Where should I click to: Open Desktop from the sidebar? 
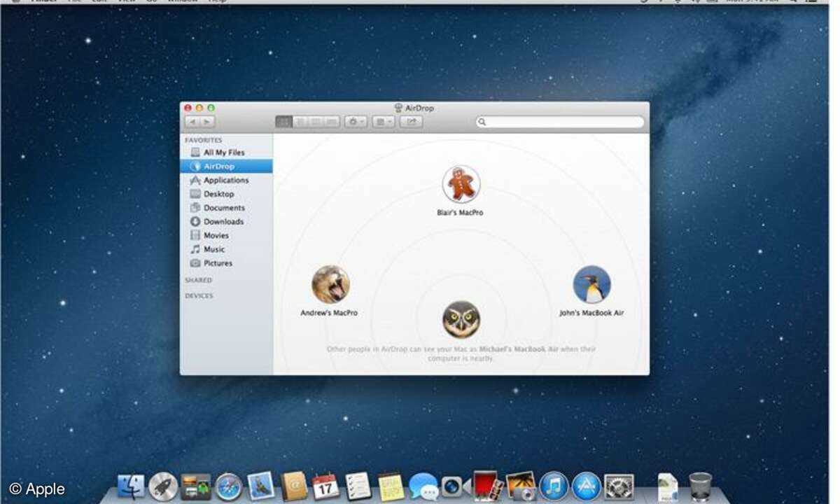tap(225, 194)
